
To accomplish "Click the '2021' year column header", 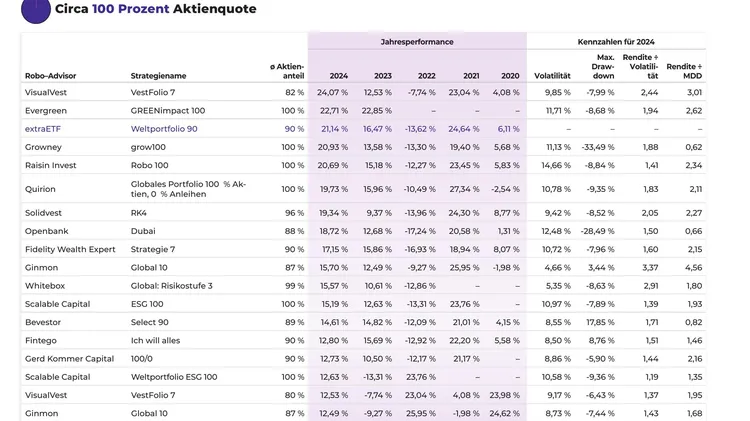I will point(471,76).
